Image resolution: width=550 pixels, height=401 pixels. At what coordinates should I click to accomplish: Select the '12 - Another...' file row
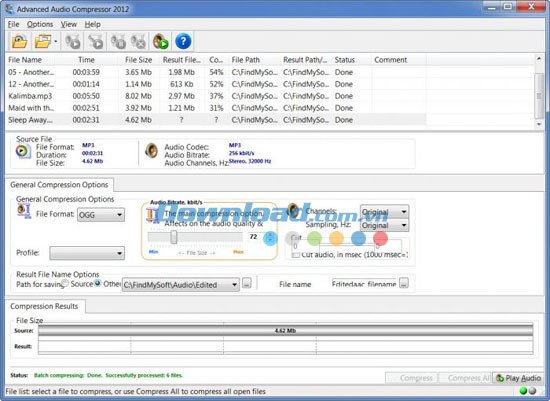pos(216,84)
